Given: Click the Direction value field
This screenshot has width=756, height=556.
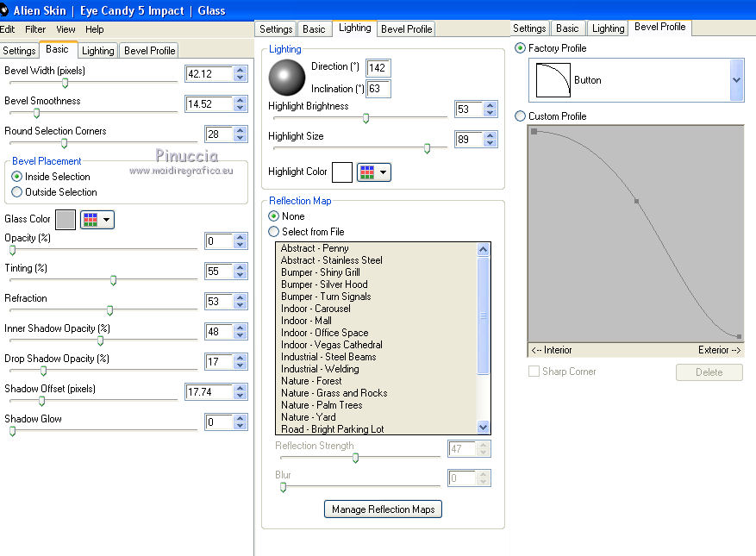Looking at the screenshot, I should (378, 68).
